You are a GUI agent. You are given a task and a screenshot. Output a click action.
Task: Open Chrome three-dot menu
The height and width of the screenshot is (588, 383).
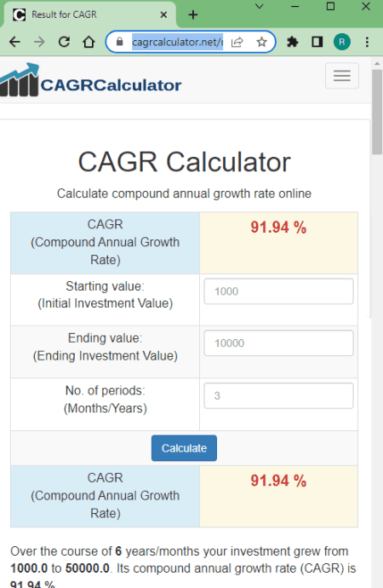(368, 42)
